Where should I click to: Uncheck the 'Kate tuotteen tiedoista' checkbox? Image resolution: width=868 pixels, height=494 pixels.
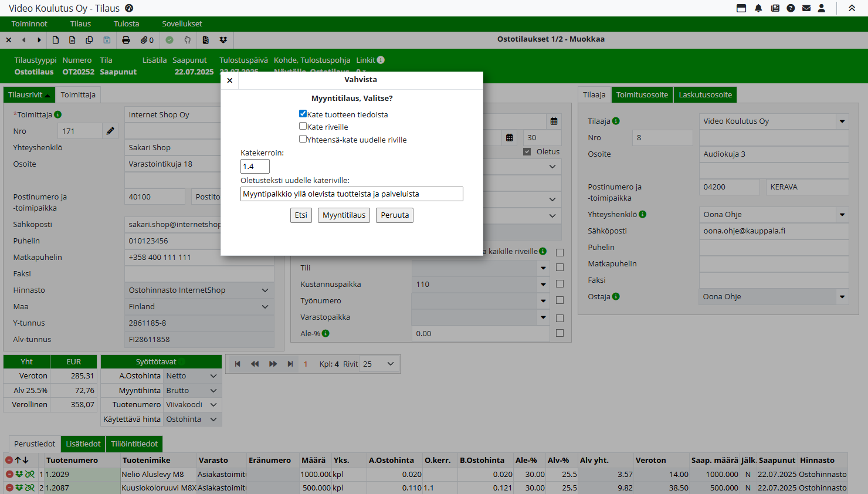pyautogui.click(x=303, y=114)
